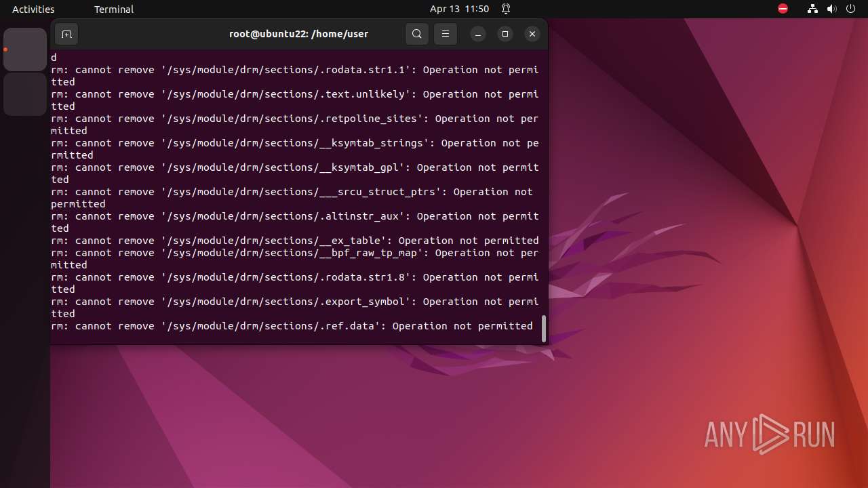Image resolution: width=868 pixels, height=488 pixels.
Task: Open the network status icon
Action: (812, 9)
